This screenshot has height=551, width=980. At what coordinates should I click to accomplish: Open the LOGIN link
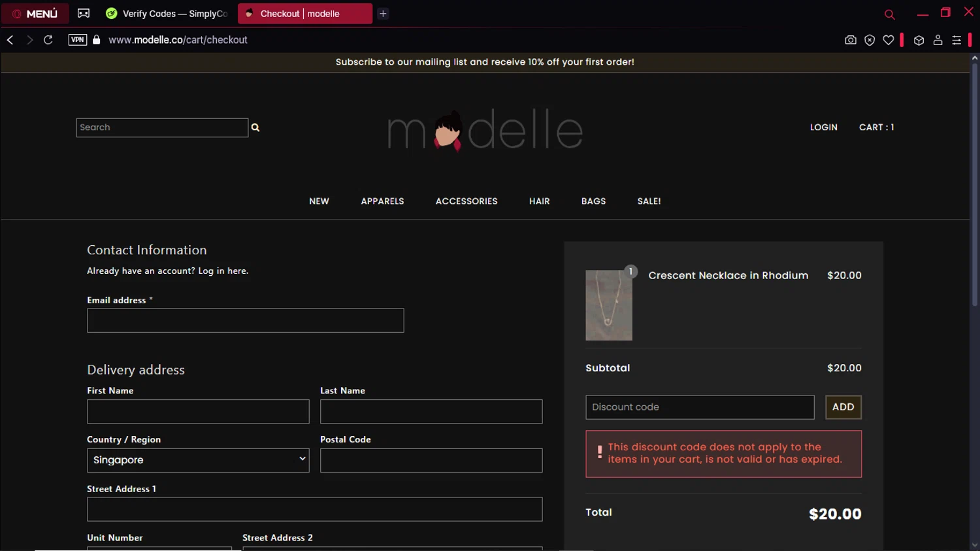pos(823,127)
